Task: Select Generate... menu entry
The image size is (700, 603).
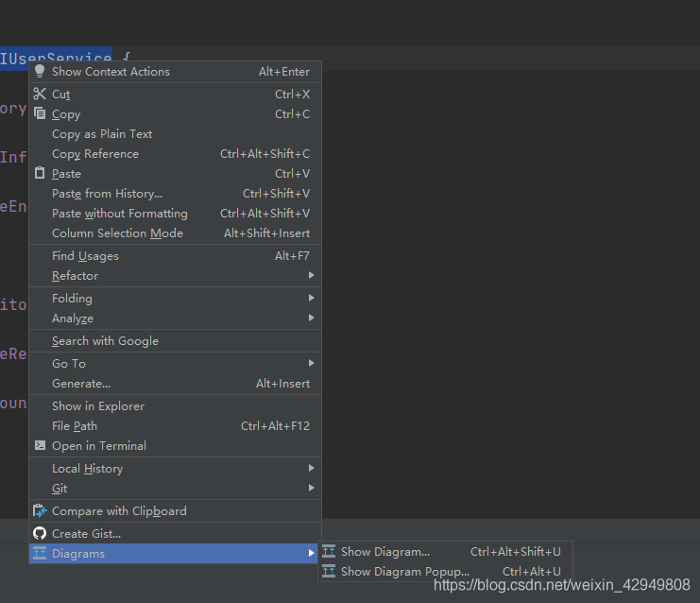Action: [x=175, y=383]
